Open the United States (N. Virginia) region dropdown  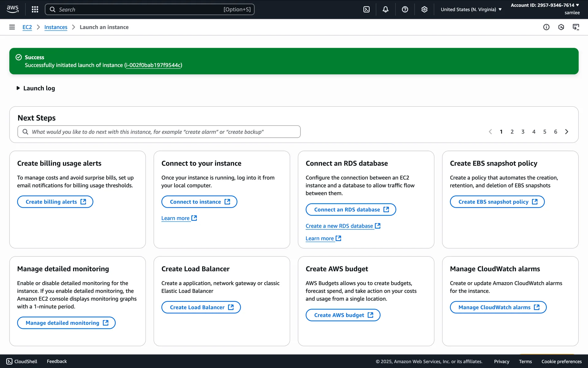pyautogui.click(x=471, y=10)
